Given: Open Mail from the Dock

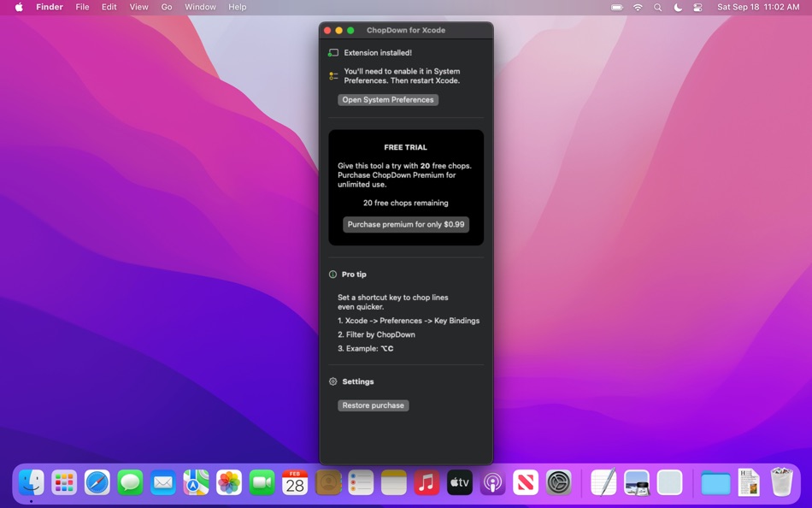Looking at the screenshot, I should 163,482.
